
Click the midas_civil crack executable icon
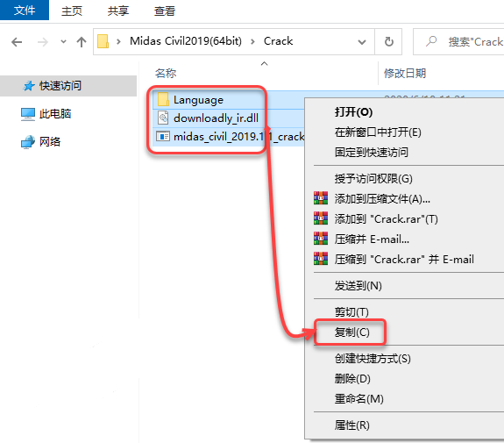[x=163, y=136]
